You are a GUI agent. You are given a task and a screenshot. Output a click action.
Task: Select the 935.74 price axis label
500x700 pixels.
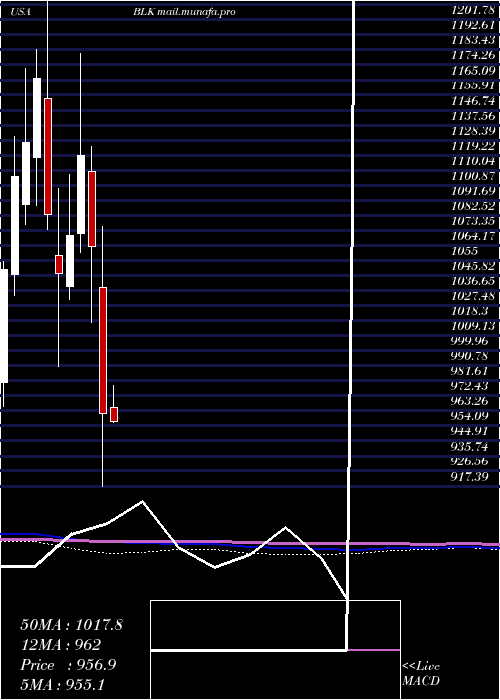click(x=470, y=446)
